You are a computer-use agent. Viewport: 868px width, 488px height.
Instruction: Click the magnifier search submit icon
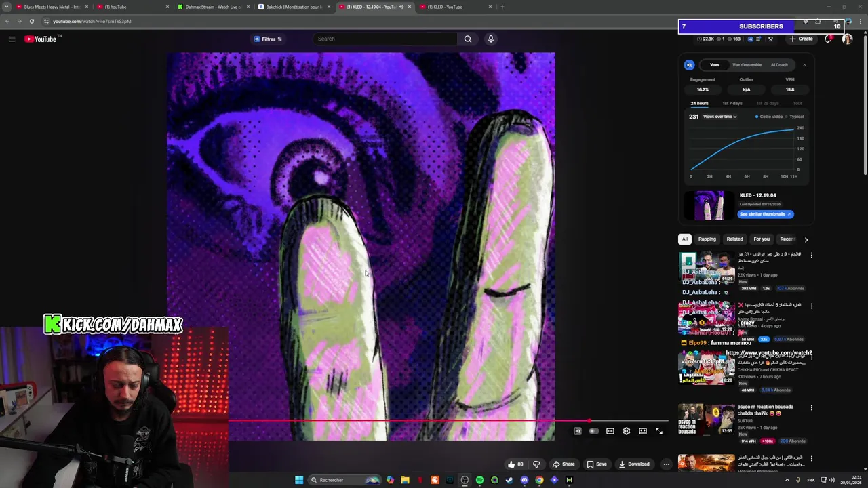pyautogui.click(x=467, y=39)
